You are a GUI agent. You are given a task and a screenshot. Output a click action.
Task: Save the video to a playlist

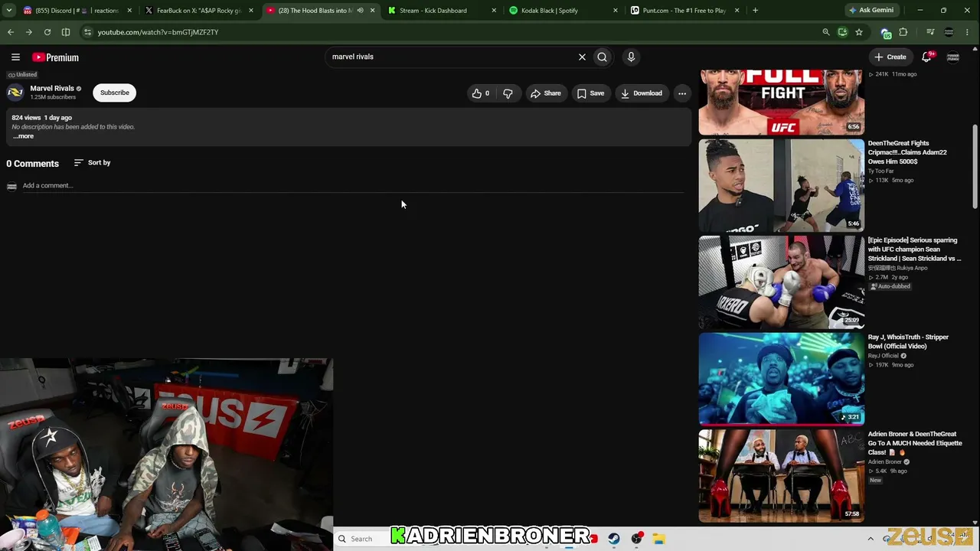pos(590,93)
